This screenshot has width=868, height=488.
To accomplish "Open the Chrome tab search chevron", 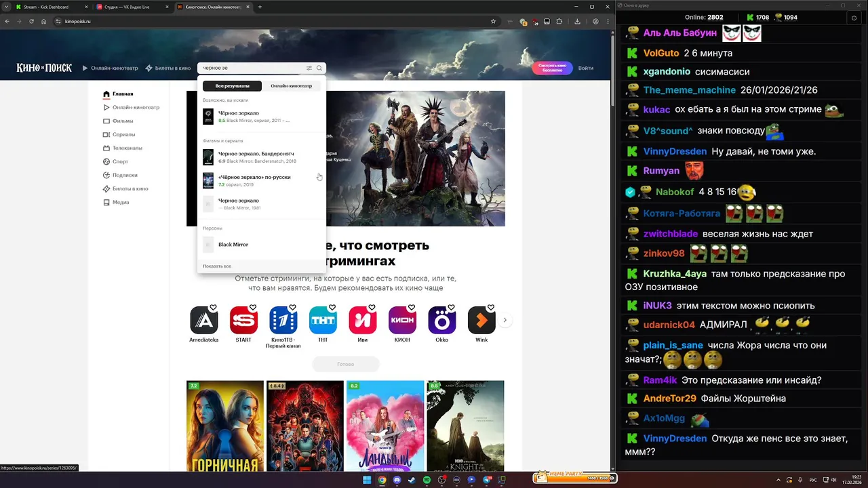I will tap(6, 7).
